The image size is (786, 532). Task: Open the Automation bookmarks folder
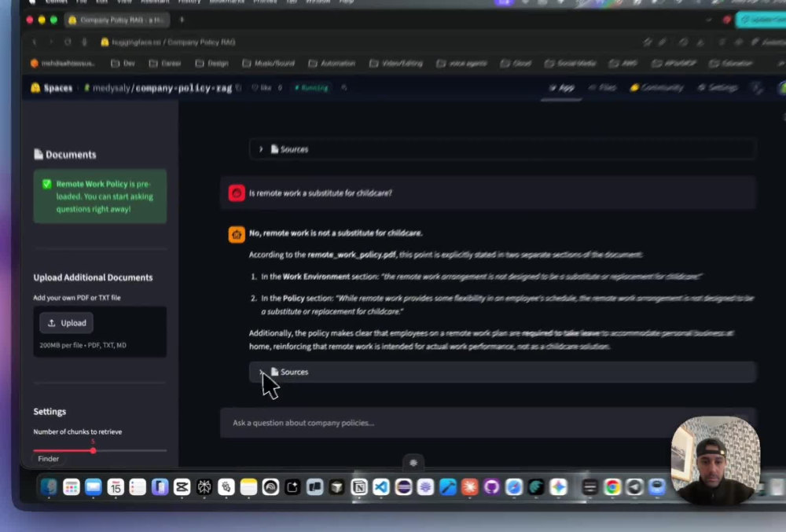pos(332,63)
